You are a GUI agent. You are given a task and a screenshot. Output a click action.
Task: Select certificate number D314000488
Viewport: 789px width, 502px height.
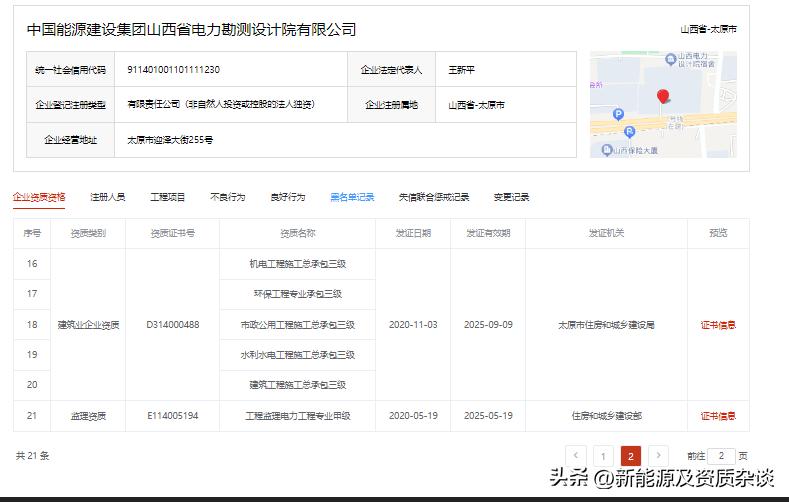pos(173,325)
